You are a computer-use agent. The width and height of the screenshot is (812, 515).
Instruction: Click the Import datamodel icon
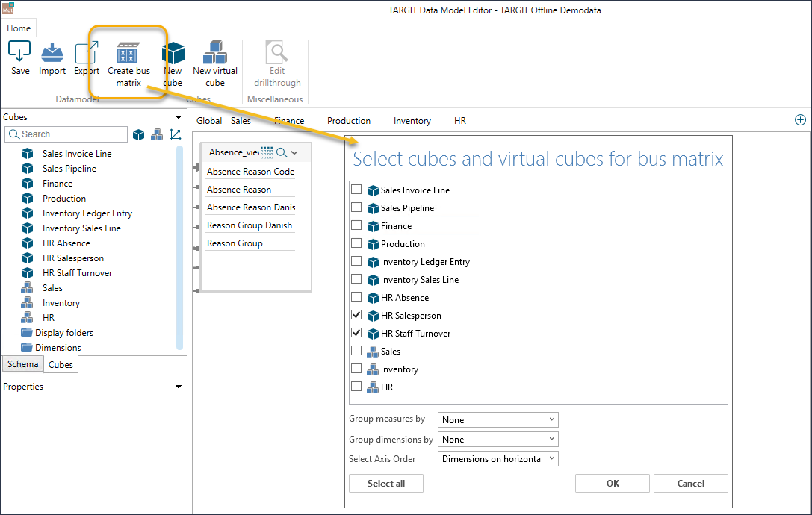pyautogui.click(x=52, y=54)
